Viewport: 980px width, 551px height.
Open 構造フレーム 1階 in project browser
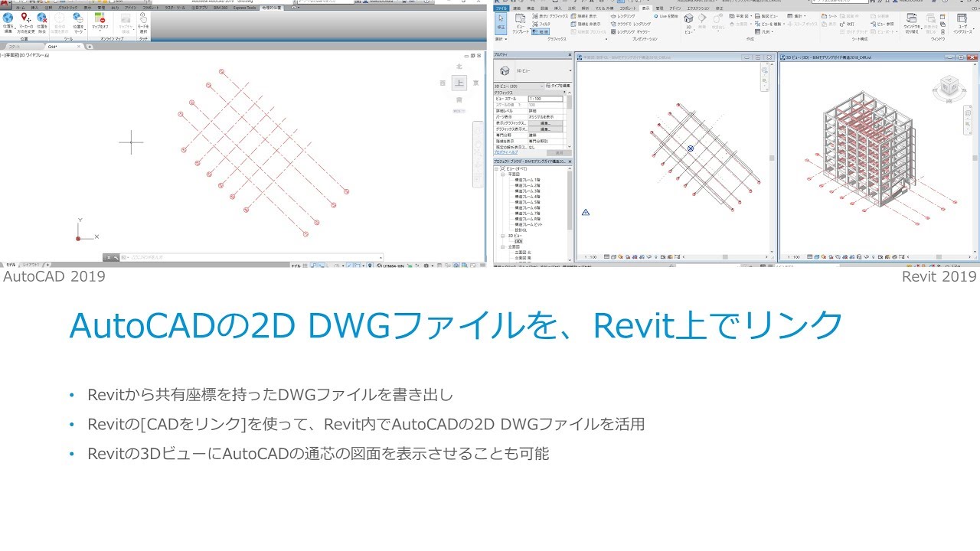tap(528, 180)
